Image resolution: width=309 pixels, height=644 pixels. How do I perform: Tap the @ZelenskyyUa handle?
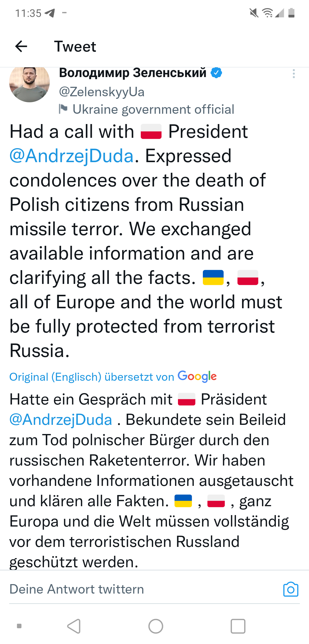pos(102,92)
